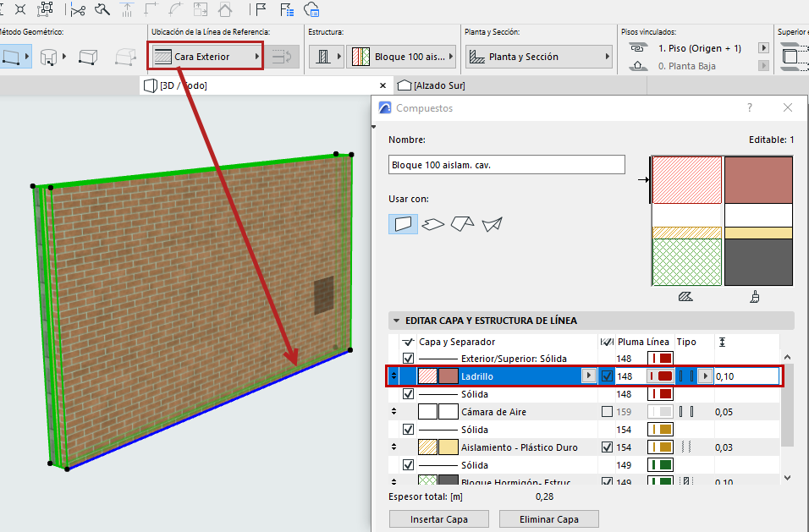Click the Capa y Separador column header
Image resolution: width=809 pixels, height=532 pixels.
[457, 341]
